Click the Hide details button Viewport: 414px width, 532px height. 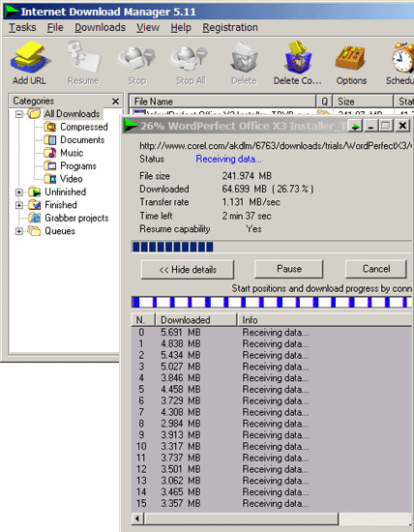[188, 270]
